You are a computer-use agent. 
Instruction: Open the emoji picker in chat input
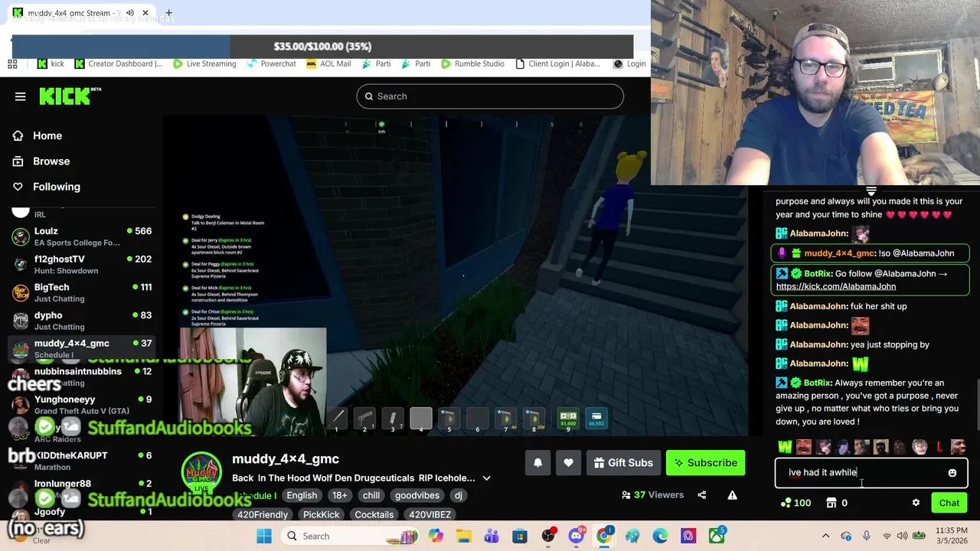952,473
